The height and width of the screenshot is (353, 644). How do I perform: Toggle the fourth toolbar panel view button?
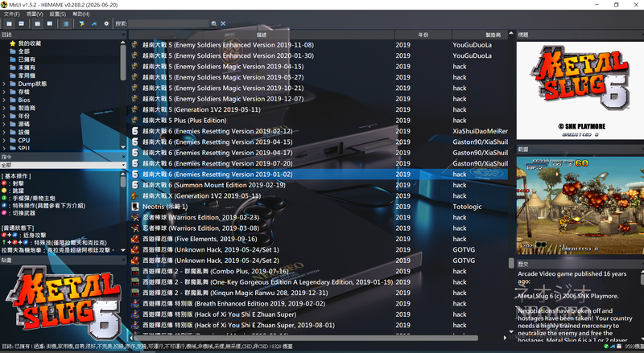50,24
